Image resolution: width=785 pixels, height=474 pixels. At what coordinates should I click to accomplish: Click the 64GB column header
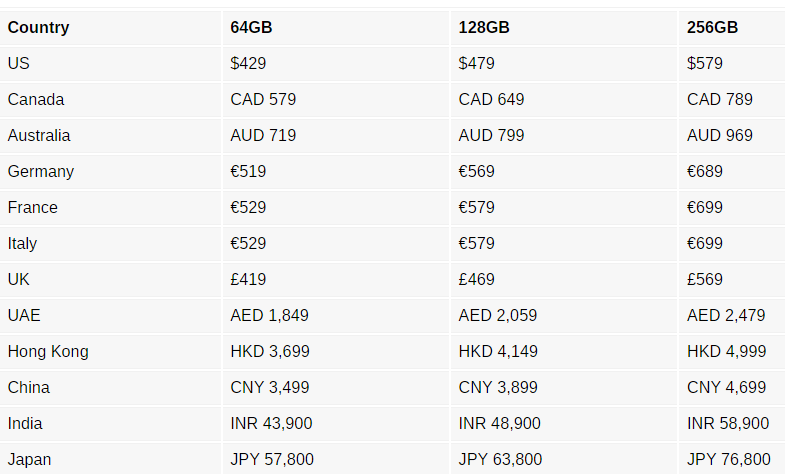coord(251,28)
